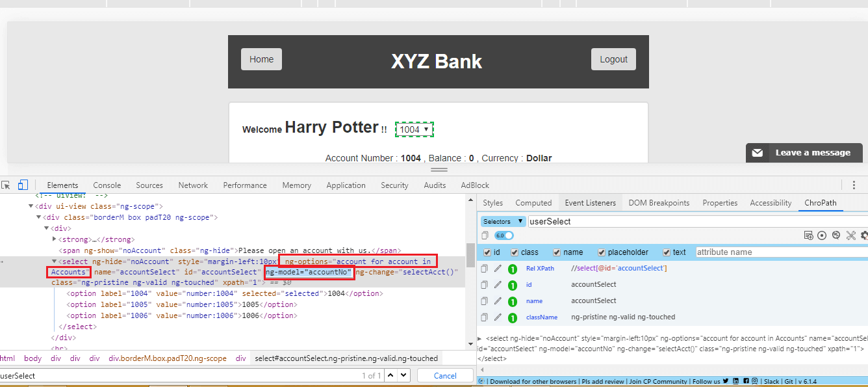
Task: Click the envelope icon in Leave a message
Action: click(x=758, y=153)
